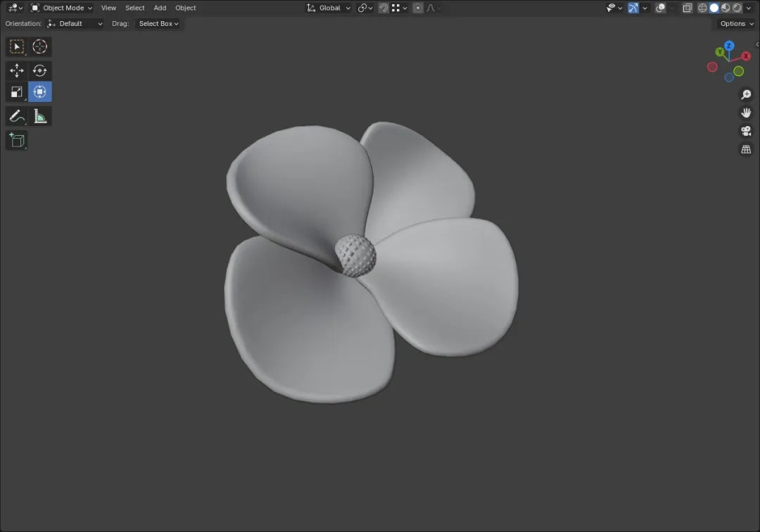Open the Add menu

click(x=160, y=8)
